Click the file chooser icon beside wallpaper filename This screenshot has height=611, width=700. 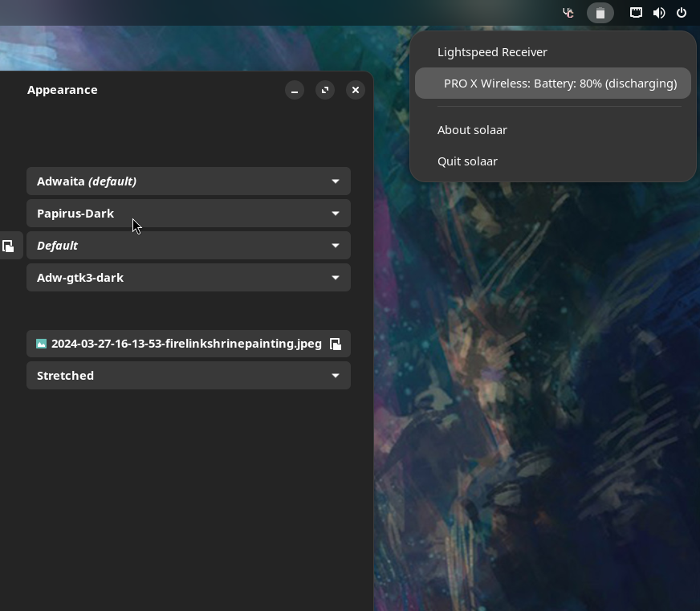pyautogui.click(x=336, y=344)
